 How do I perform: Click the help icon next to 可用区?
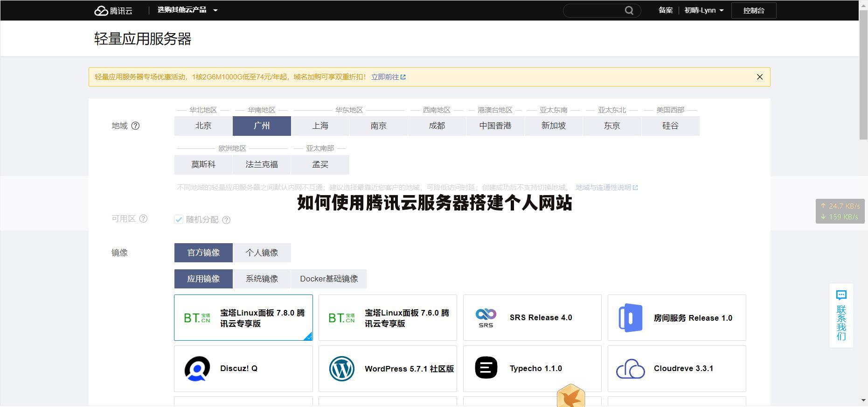pos(143,218)
